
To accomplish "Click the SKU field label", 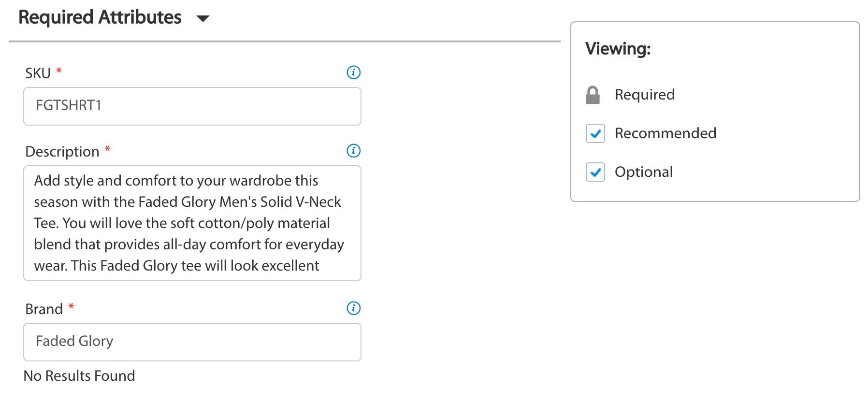I will [x=38, y=73].
